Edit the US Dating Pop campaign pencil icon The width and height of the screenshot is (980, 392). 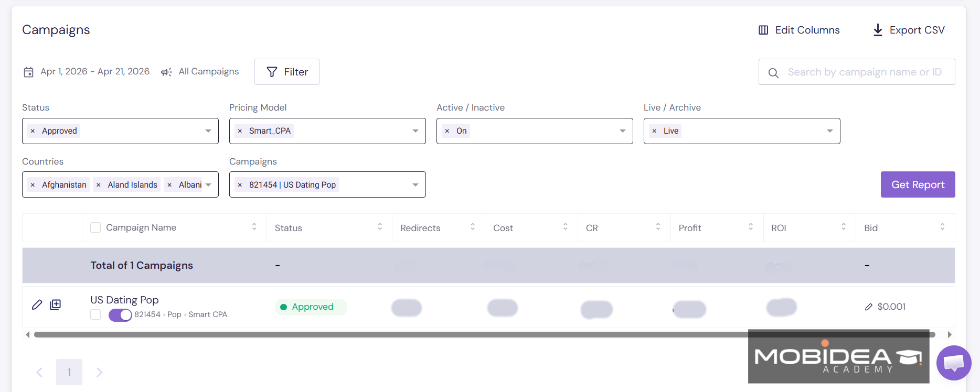[37, 304]
